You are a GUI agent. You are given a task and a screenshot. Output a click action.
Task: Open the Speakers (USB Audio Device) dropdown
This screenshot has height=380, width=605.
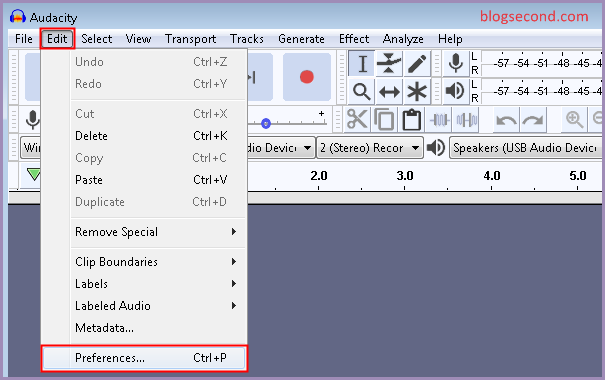526,148
